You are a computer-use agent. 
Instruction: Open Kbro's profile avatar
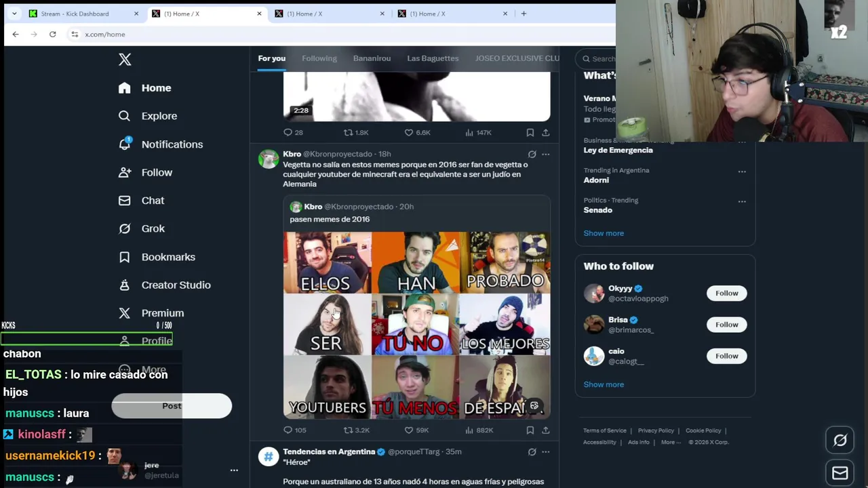click(269, 159)
